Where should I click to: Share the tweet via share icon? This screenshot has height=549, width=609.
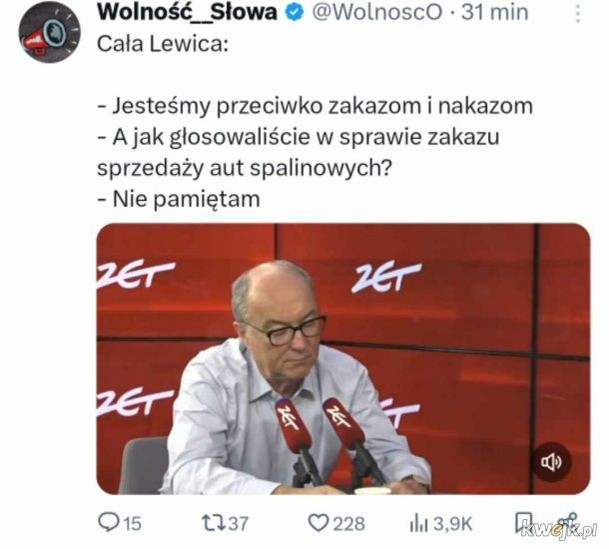[x=567, y=522]
